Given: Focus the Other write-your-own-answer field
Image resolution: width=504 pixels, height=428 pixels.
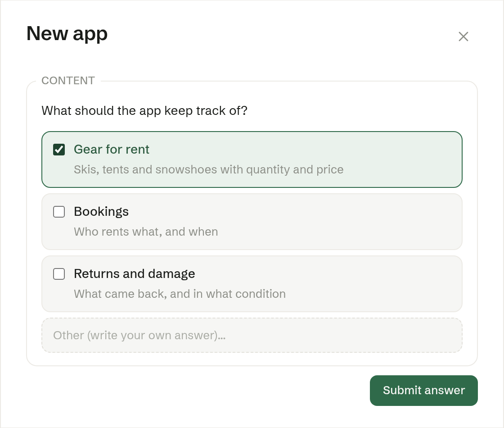Looking at the screenshot, I should point(252,335).
